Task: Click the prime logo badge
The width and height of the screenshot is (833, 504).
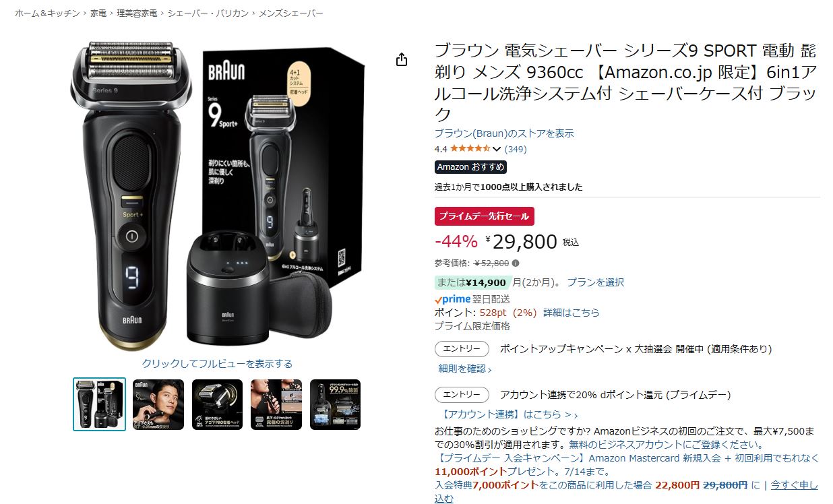Action: [453, 299]
